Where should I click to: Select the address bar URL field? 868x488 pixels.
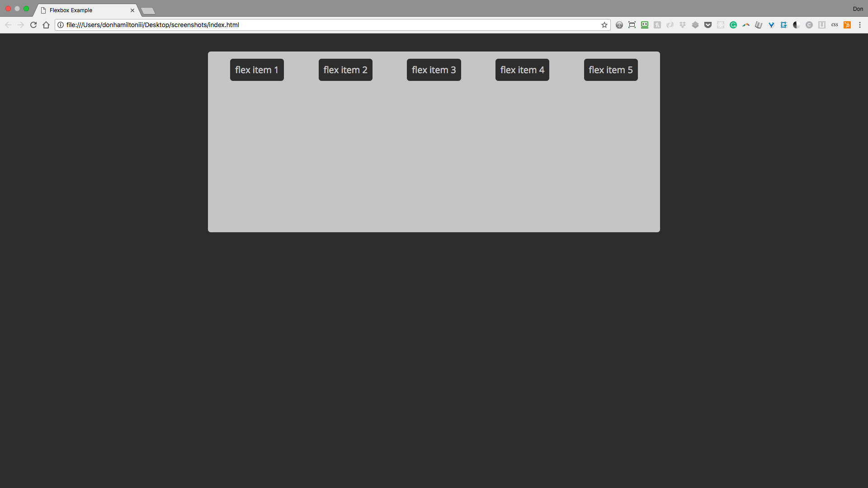331,24
